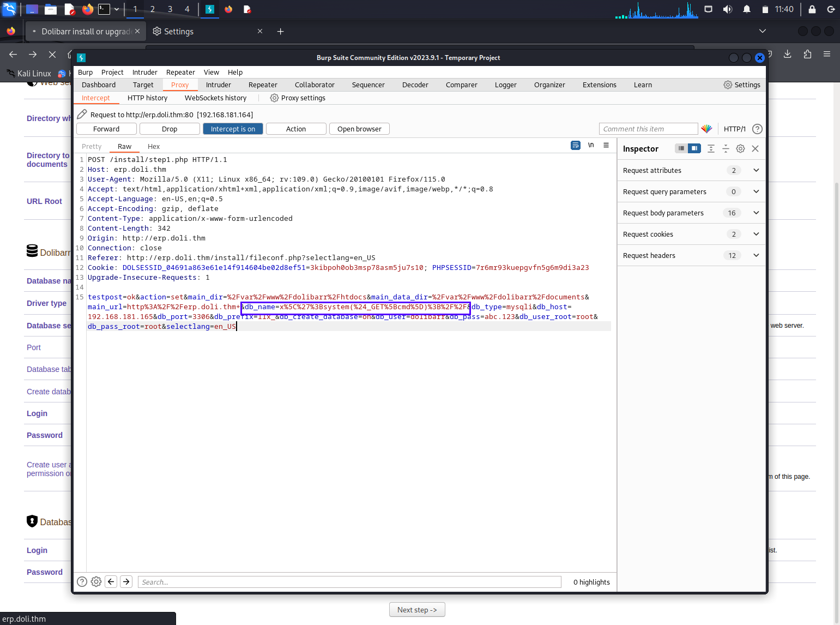Open the Kali applications menu
840x625 pixels.
[10, 9]
